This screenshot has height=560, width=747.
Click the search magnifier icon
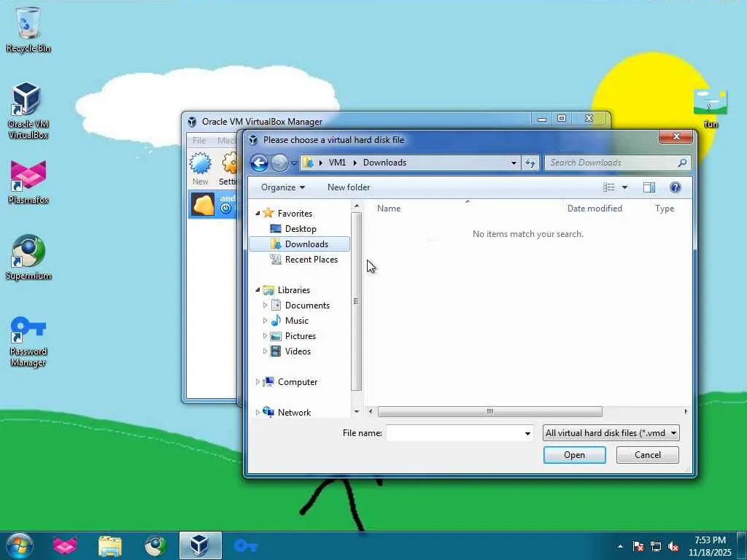(x=682, y=163)
